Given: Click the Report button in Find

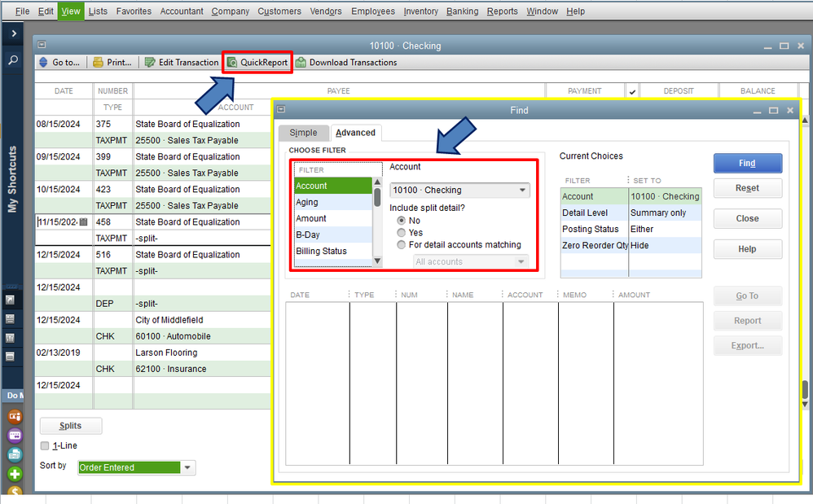Looking at the screenshot, I should tap(748, 321).
